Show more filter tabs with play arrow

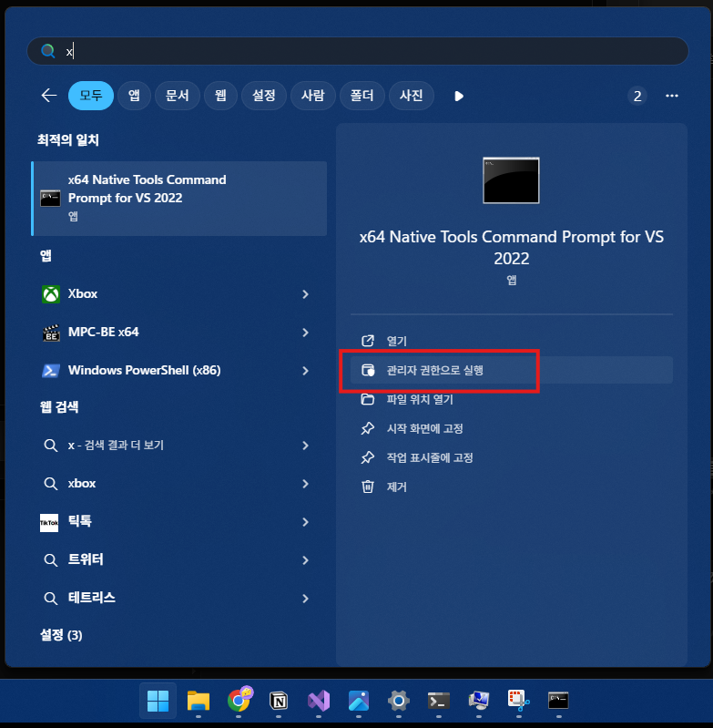[x=459, y=96]
